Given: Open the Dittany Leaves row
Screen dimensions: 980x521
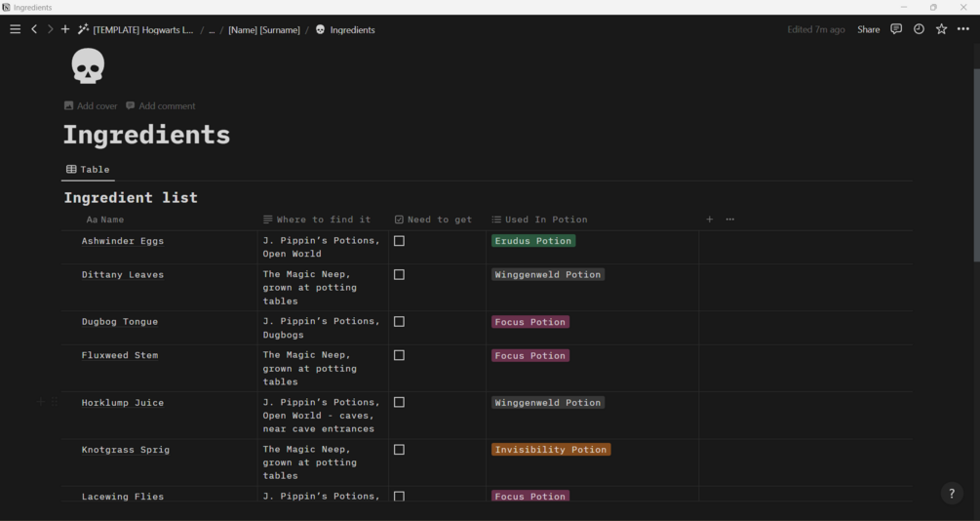Looking at the screenshot, I should [x=123, y=274].
